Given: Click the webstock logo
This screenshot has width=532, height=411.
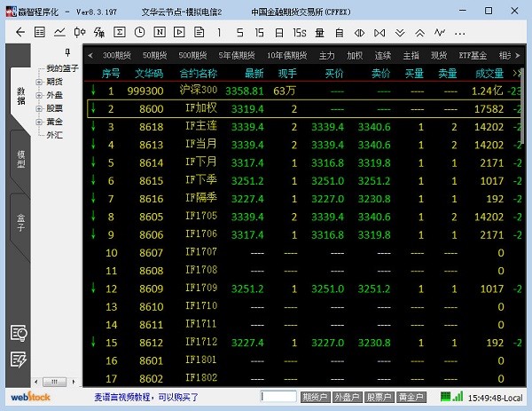Looking at the screenshot, I should pyautogui.click(x=30, y=397).
